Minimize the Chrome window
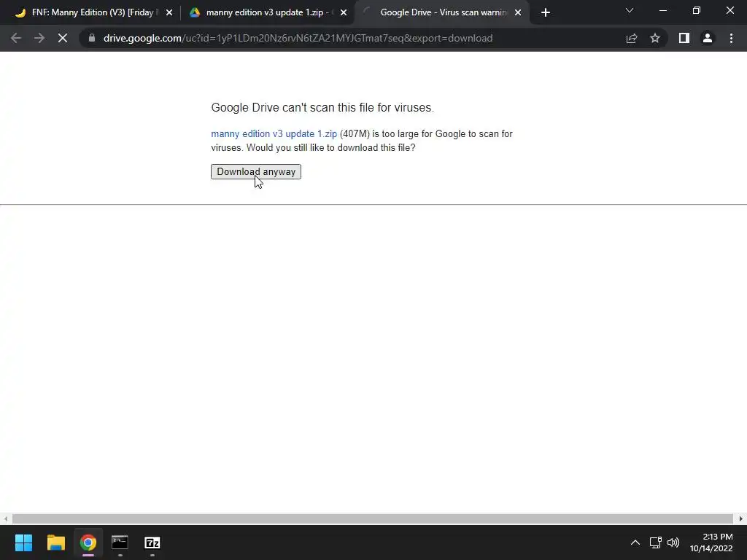This screenshot has height=560, width=747. (662, 10)
